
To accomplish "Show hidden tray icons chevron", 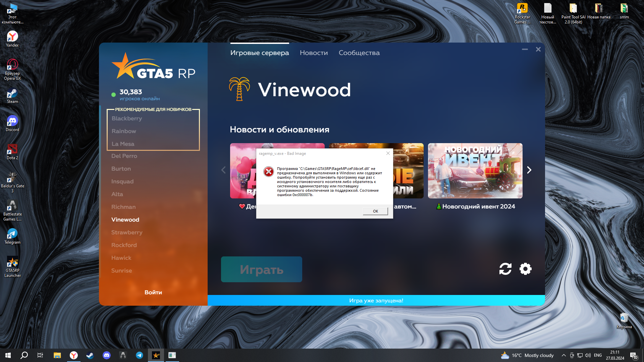I will point(563,355).
